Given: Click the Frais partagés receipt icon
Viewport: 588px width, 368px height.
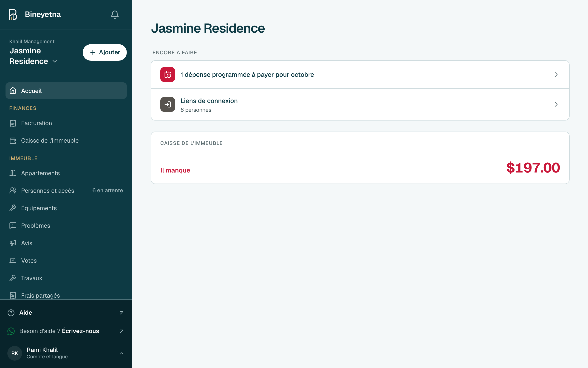Looking at the screenshot, I should click(x=13, y=296).
